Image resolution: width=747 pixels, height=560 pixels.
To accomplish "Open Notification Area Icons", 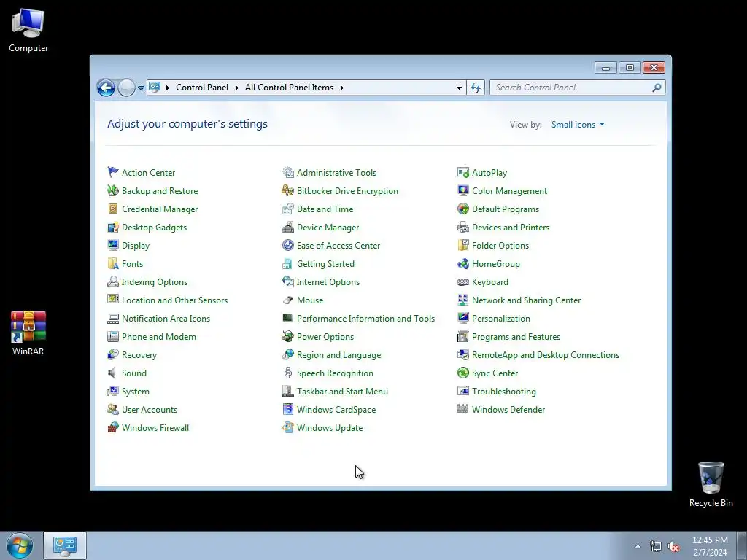I will tap(166, 318).
